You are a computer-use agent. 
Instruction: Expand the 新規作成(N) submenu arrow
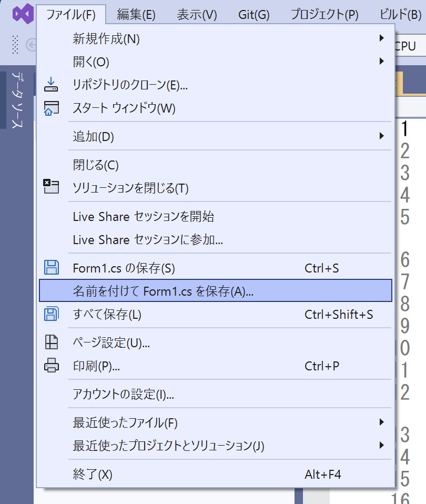coord(381,38)
